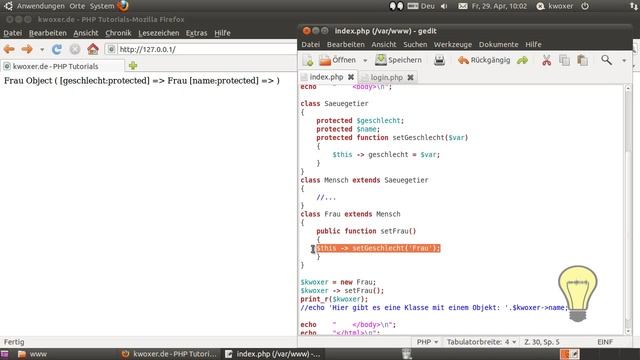Click the paste clipboard icon
Image resolution: width=640 pixels, height=360 pixels.
tap(582, 60)
